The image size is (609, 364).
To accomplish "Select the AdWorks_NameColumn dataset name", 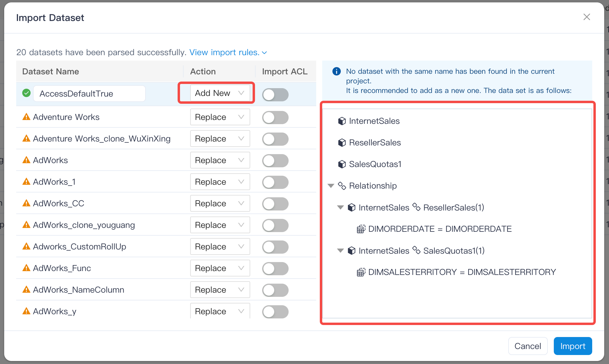I will point(79,290).
